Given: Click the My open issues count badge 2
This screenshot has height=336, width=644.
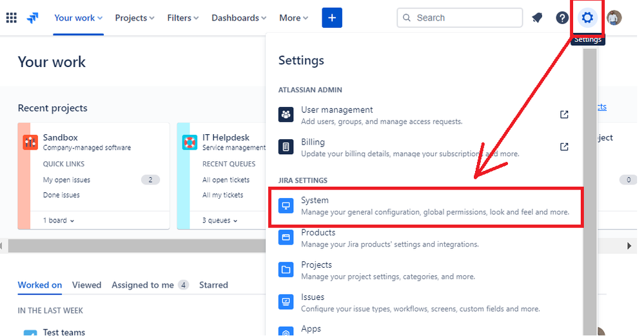Looking at the screenshot, I should pyautogui.click(x=150, y=180).
